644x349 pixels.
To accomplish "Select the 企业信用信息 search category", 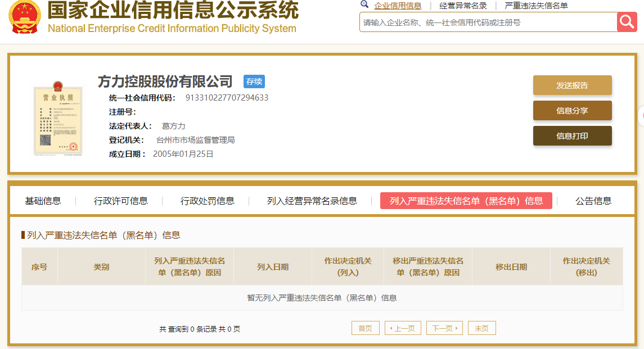I will click(398, 6).
